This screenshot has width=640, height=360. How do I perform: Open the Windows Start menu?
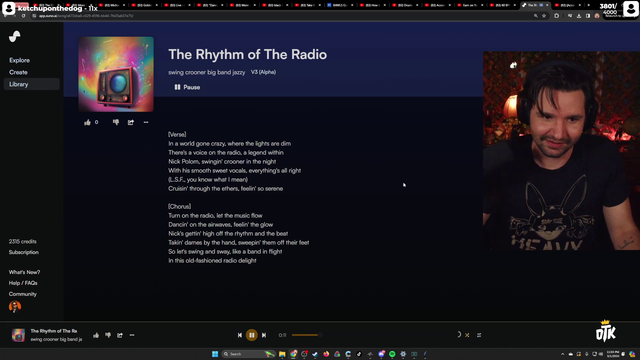(x=215, y=354)
